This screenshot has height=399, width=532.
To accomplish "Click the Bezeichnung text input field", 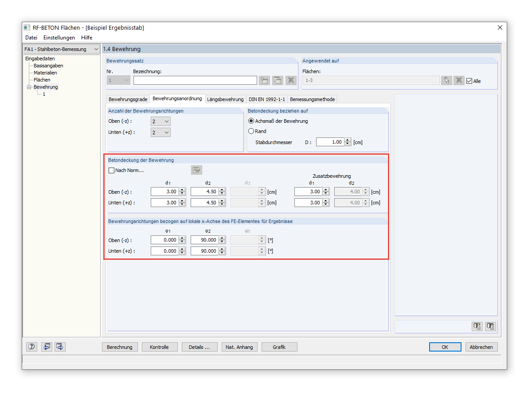I will [195, 80].
